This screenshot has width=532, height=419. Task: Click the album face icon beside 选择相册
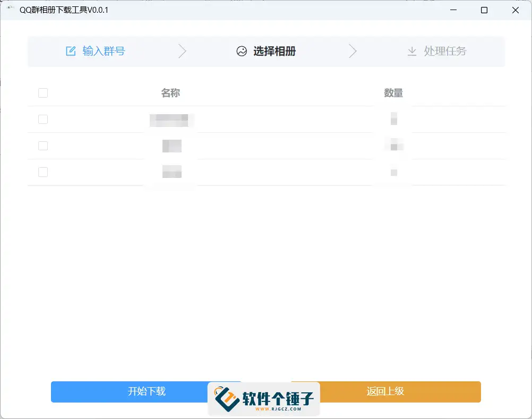point(242,51)
